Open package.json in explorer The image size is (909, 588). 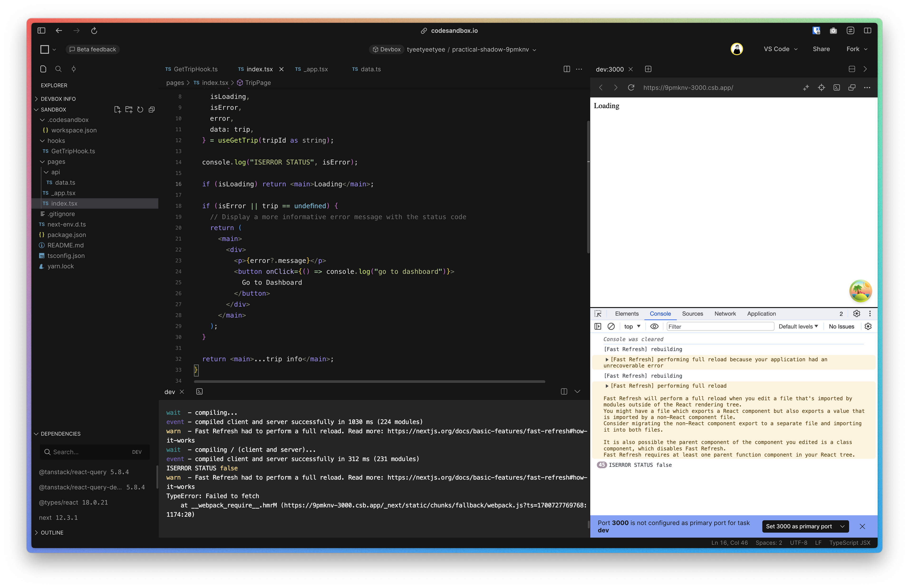coord(66,235)
